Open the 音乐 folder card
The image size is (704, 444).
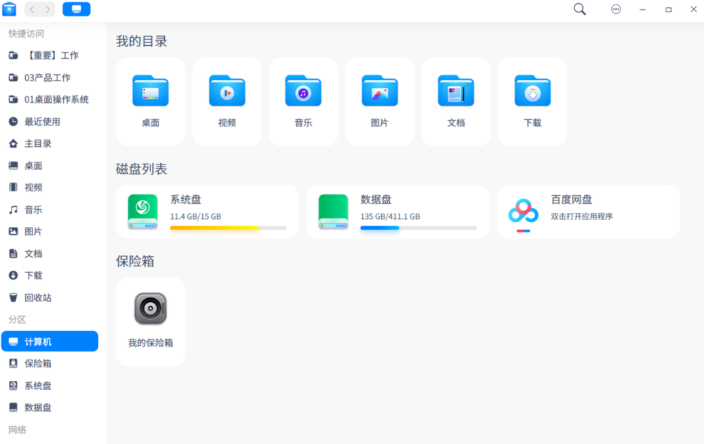click(x=303, y=101)
